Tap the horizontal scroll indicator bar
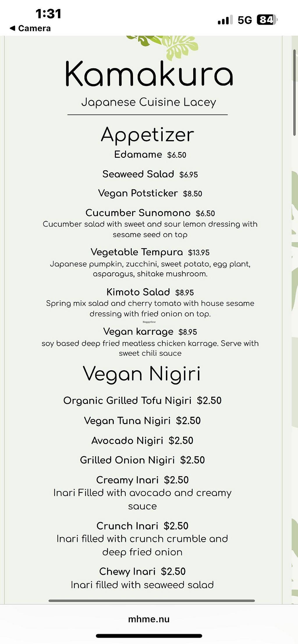 [x=151, y=601]
